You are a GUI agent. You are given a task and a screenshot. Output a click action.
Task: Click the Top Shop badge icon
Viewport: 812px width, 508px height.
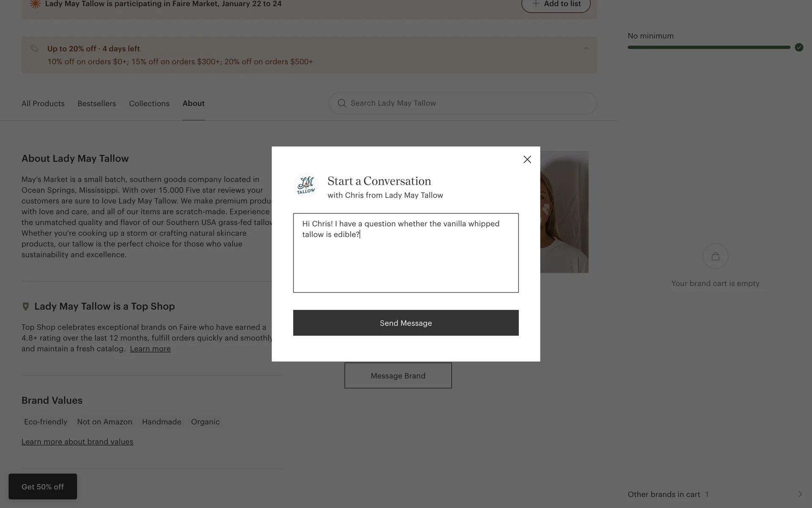click(26, 306)
